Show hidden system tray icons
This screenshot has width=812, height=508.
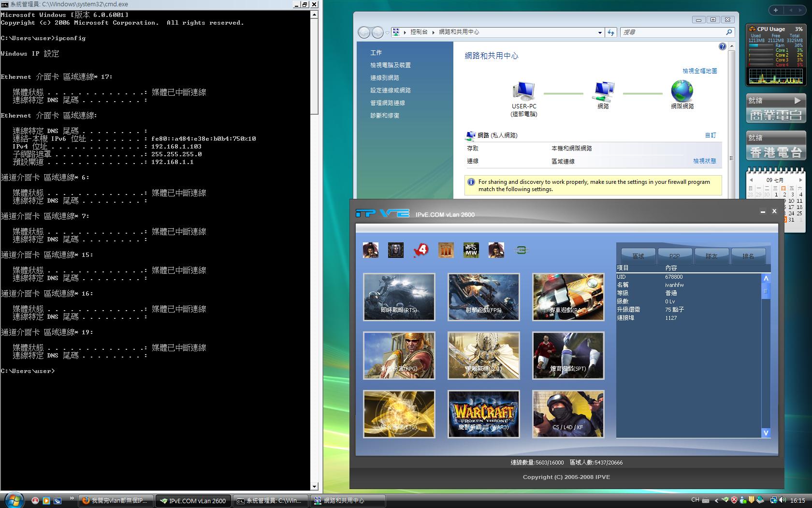point(716,500)
